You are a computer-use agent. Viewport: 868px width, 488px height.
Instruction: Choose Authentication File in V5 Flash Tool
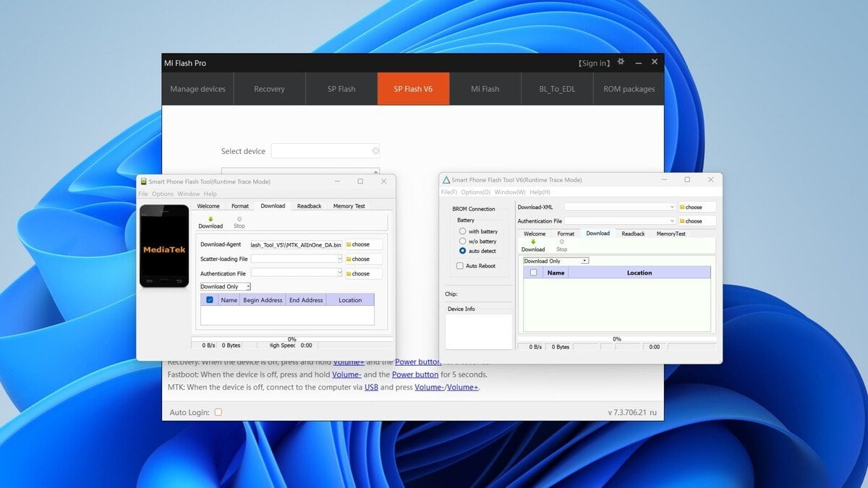coord(364,273)
